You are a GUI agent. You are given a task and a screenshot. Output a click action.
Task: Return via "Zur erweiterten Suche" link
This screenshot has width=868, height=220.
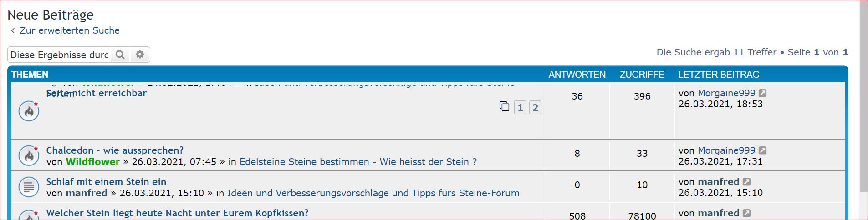pyautogui.click(x=69, y=30)
